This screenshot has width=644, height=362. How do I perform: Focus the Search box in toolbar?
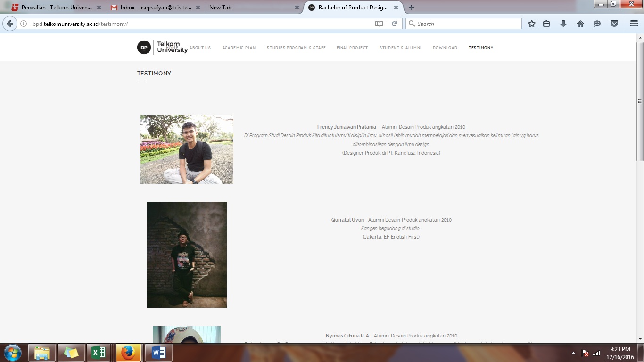click(x=464, y=24)
